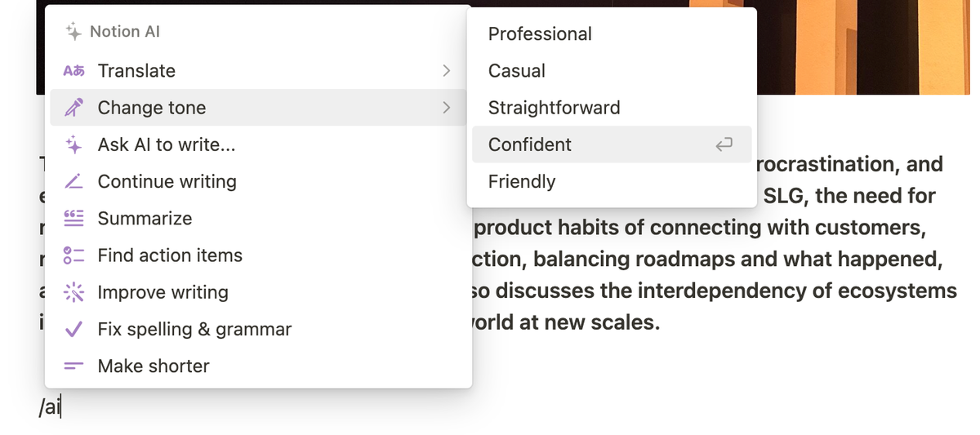Viewport: 980px width, 435px height.
Task: Click the Notion AI header sparkle icon
Action: (73, 32)
